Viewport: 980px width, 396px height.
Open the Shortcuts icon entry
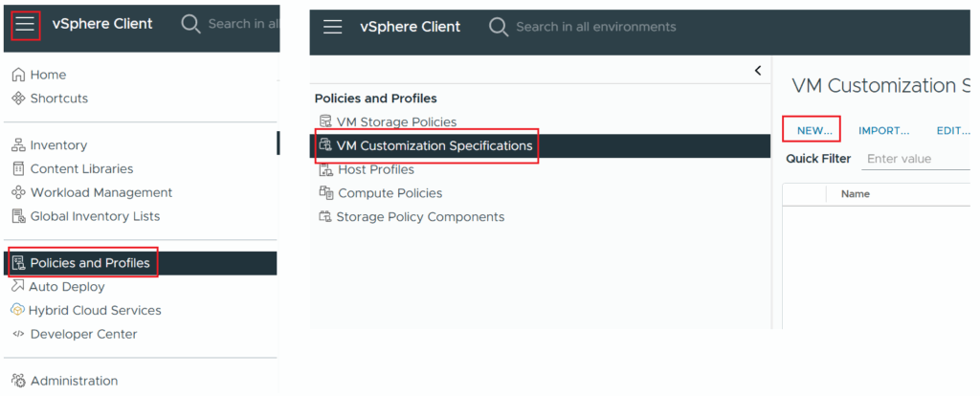pos(19,99)
